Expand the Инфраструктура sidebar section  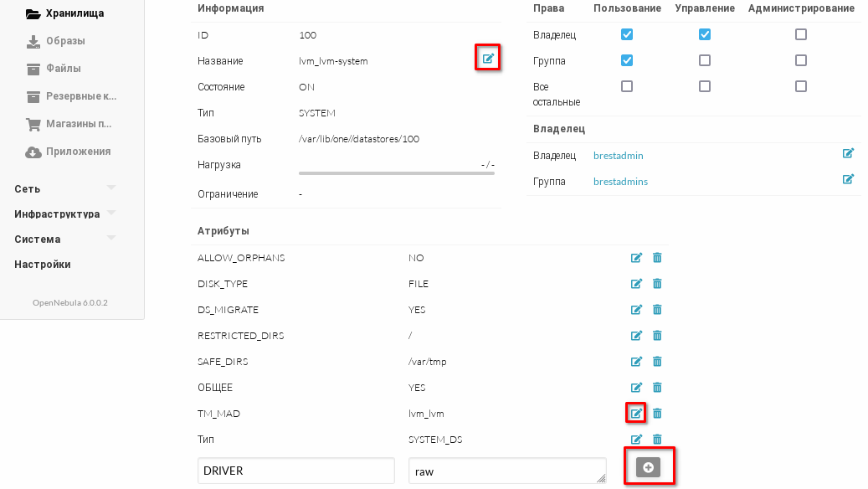click(65, 214)
